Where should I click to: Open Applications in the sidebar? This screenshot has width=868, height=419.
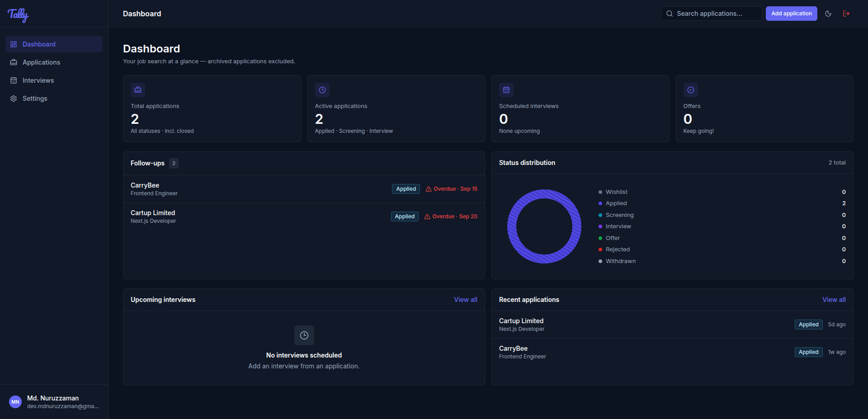[54, 62]
